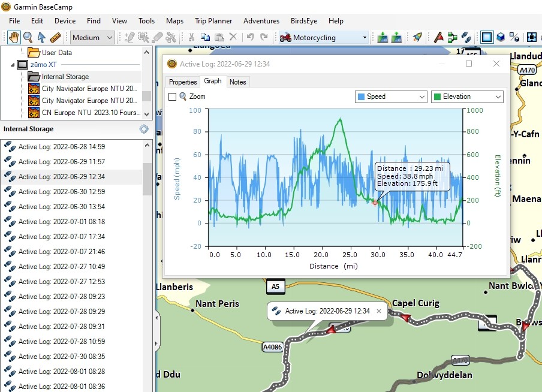The width and height of the screenshot is (542, 392).
Task: Open the View menu
Action: (119, 21)
